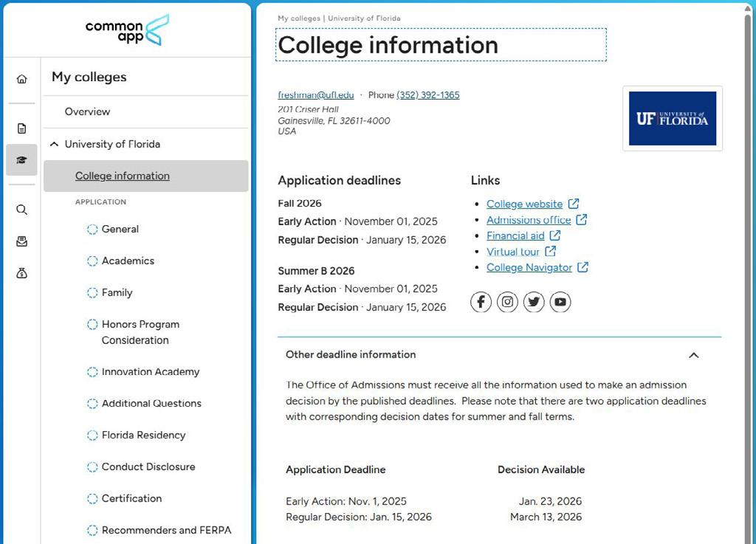Visit the university Instagram page
The width and height of the screenshot is (756, 544).
507,302
